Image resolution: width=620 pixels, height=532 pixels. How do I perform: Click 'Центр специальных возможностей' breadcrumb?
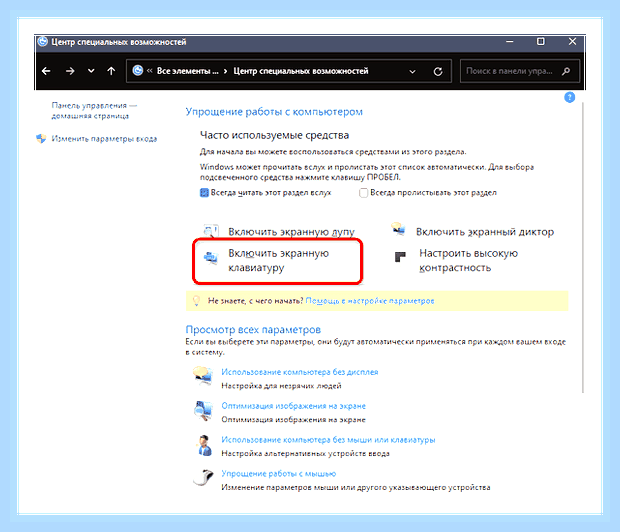click(x=301, y=71)
